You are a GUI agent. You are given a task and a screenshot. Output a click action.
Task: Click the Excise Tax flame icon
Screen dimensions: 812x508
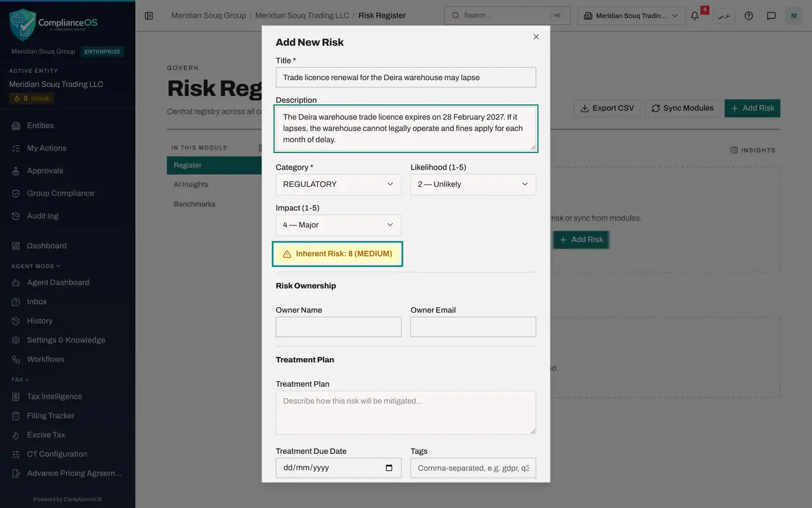pyautogui.click(x=16, y=435)
